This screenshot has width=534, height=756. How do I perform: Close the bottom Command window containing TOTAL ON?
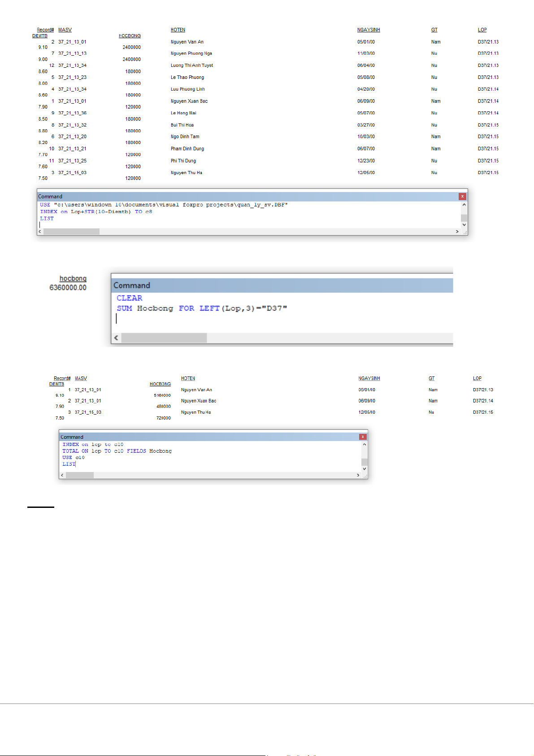[363, 437]
